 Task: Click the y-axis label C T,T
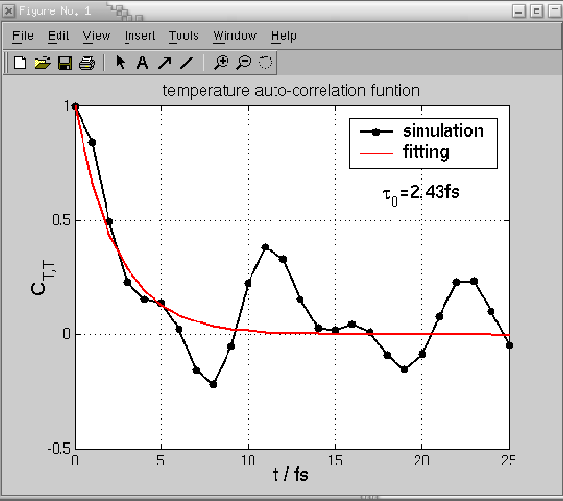[43, 278]
